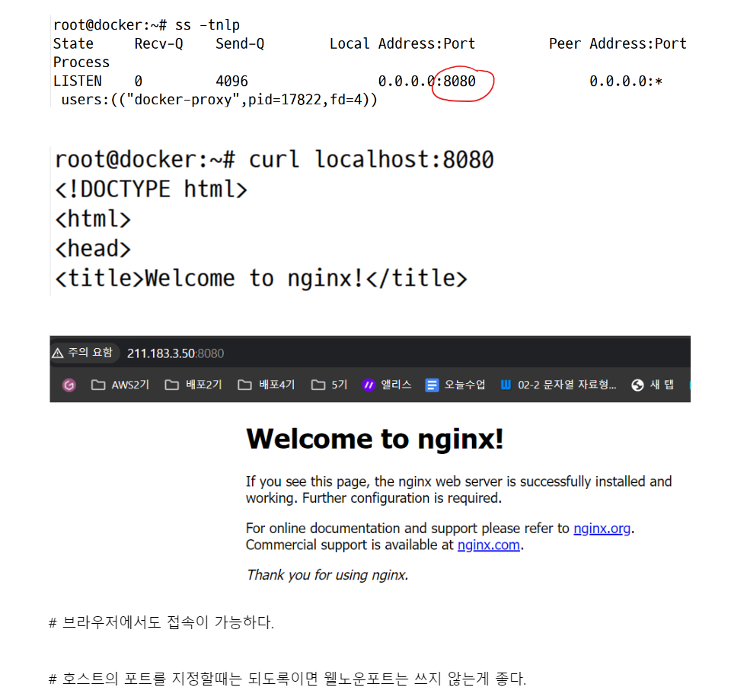Open the purple G bookmark icon

coord(69,385)
